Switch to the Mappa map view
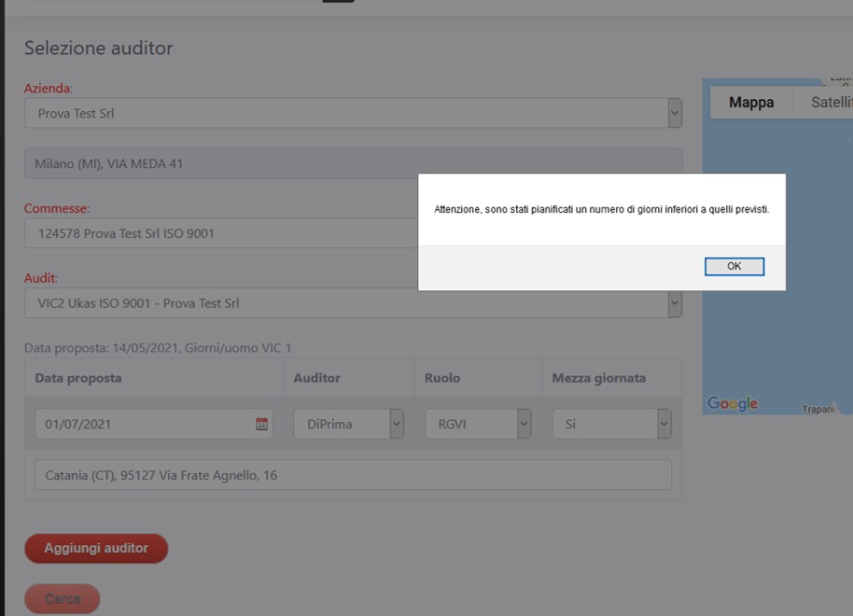The height and width of the screenshot is (616, 853). click(751, 103)
